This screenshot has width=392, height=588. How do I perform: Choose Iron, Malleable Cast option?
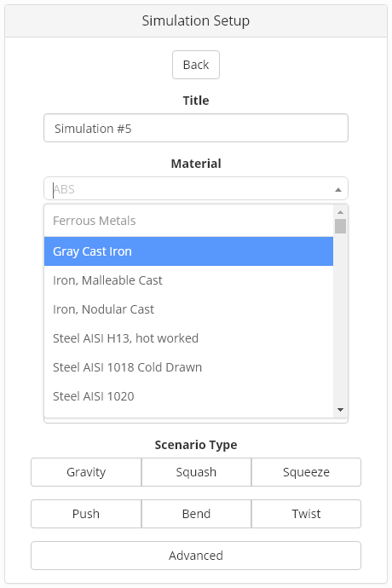click(188, 280)
